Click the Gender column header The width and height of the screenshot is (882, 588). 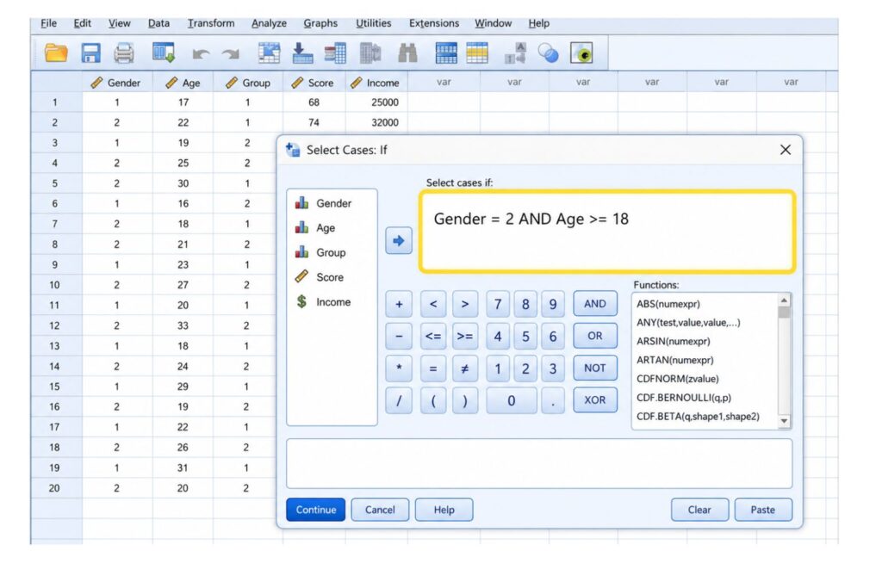117,83
